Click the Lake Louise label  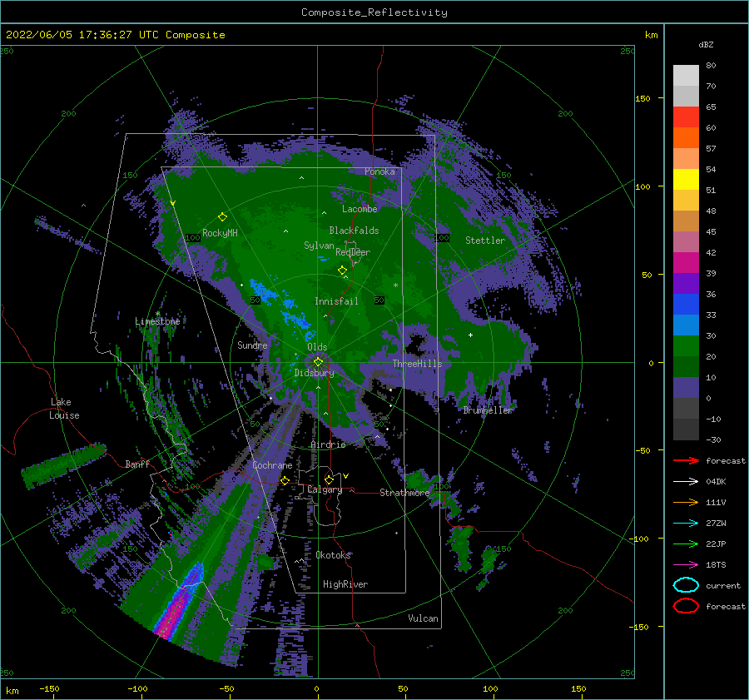point(64,409)
